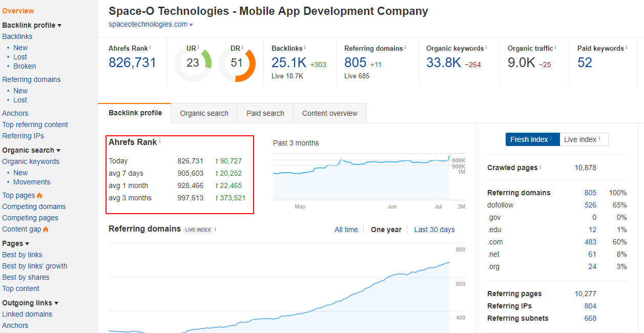Click the fire icon beside Top pages

(39, 195)
